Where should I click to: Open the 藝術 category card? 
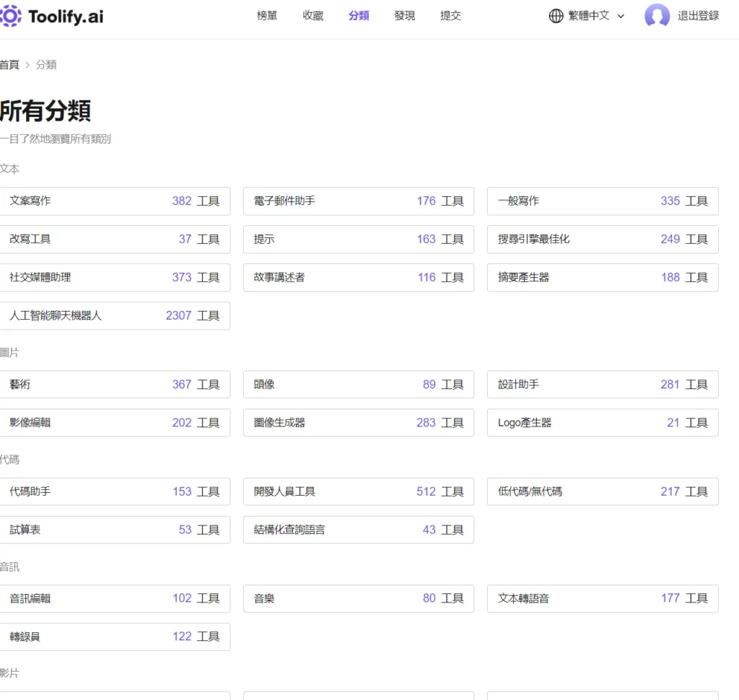coord(115,385)
